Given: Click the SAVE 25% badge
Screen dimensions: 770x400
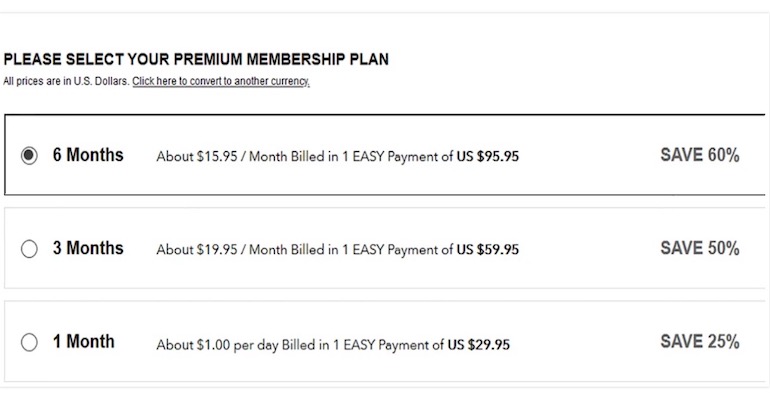Looking at the screenshot, I should (x=699, y=341).
